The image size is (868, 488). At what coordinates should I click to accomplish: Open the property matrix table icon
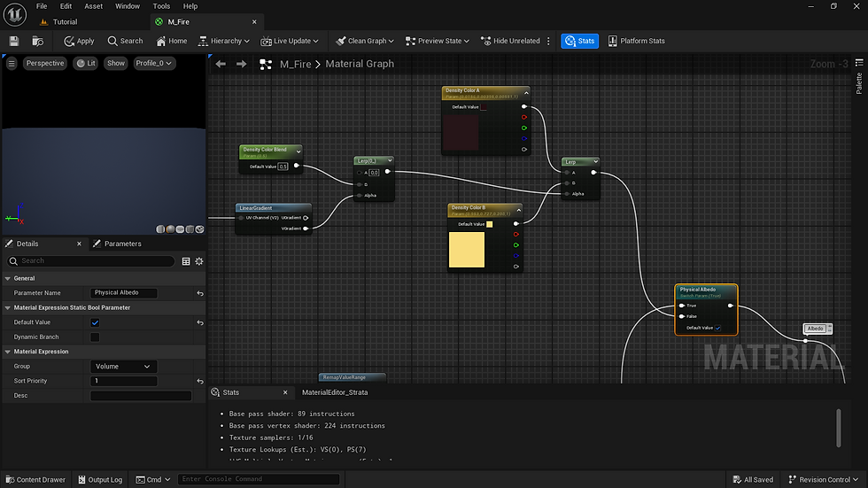coord(186,261)
